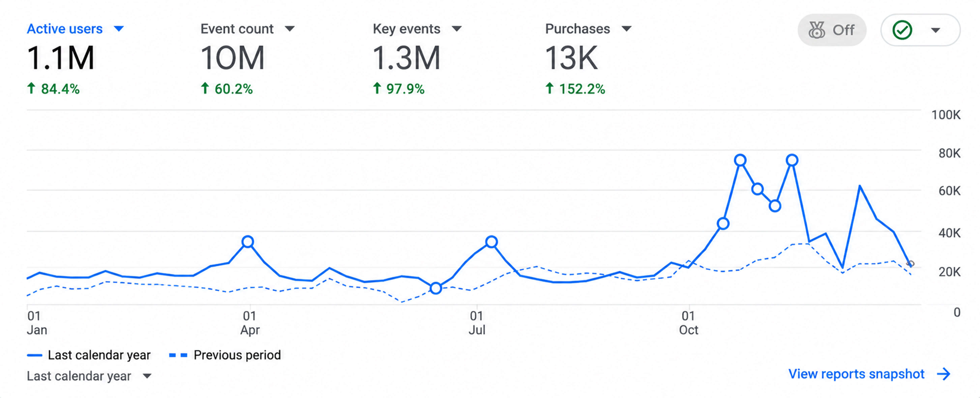Open the Active users metric dropdown arrow
The image size is (980, 398).
coord(119,29)
